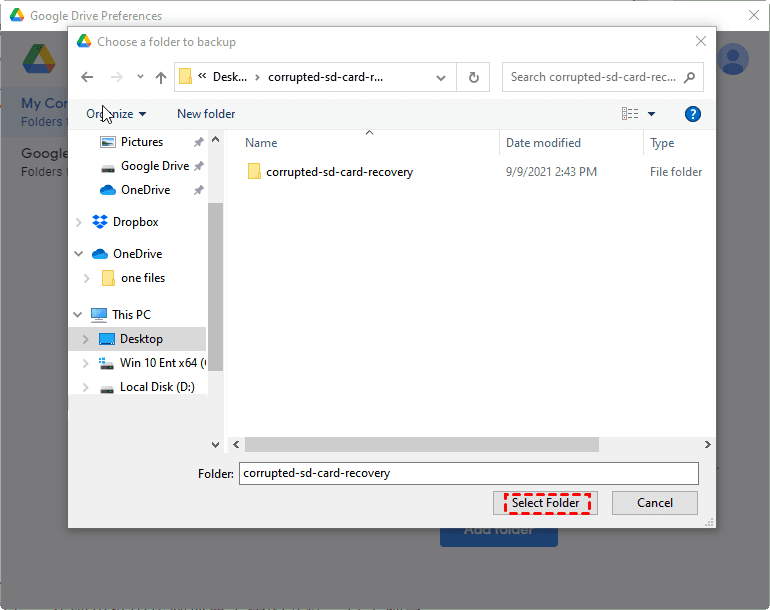Viewport: 770px width, 610px height.
Task: Sort by Date modified column header
Action: coord(543,143)
